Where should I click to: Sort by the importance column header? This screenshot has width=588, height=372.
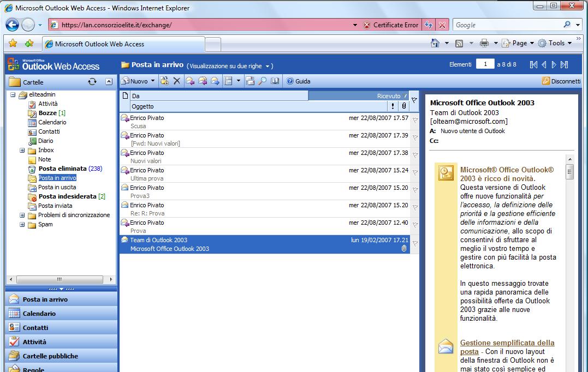pyautogui.click(x=393, y=106)
